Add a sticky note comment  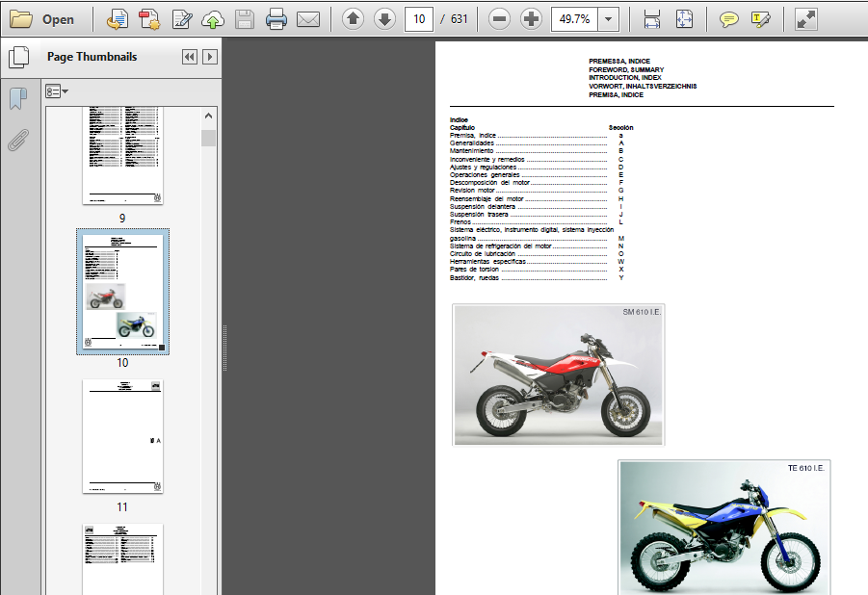728,20
